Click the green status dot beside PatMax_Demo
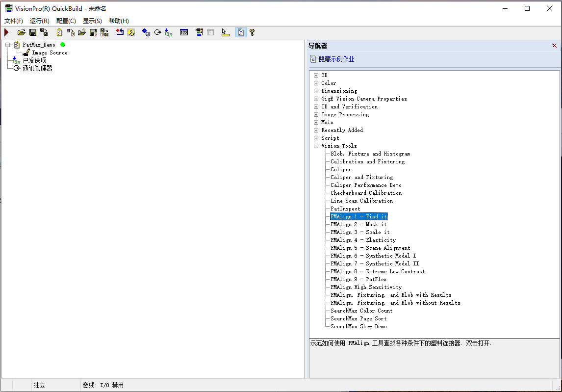Screen dimensions: 562x392 click(63, 44)
